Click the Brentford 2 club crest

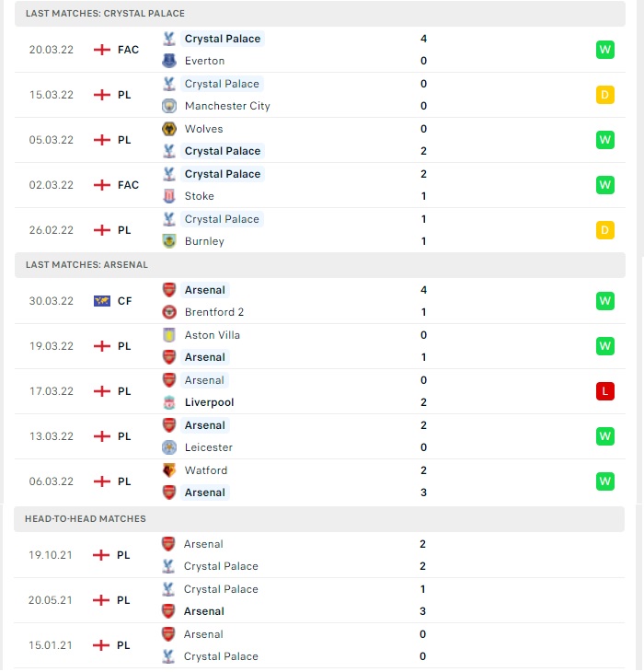coord(169,312)
